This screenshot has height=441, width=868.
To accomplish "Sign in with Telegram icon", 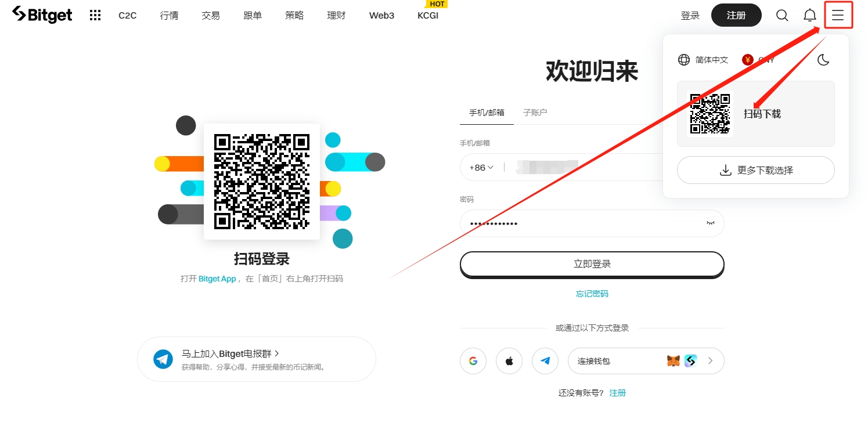I will click(545, 361).
